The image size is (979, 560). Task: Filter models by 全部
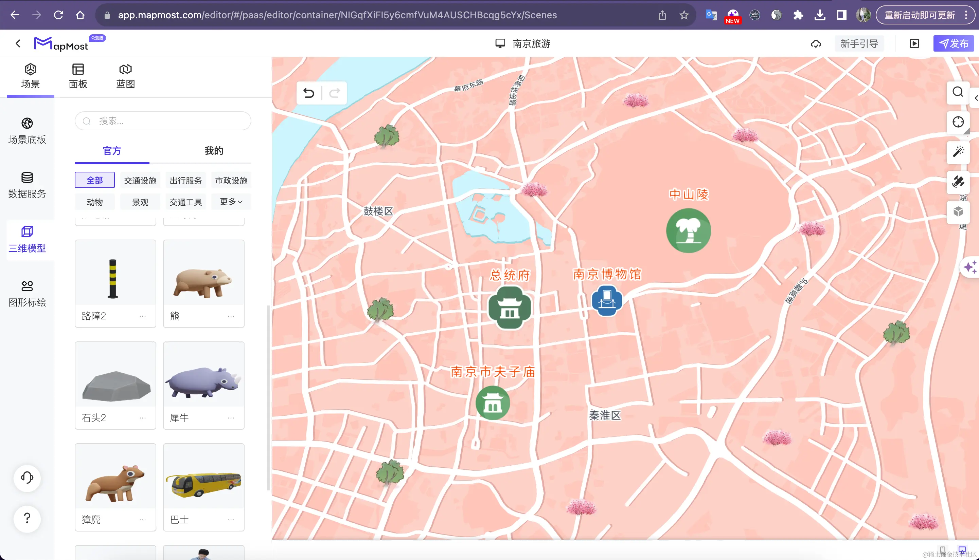pyautogui.click(x=95, y=180)
